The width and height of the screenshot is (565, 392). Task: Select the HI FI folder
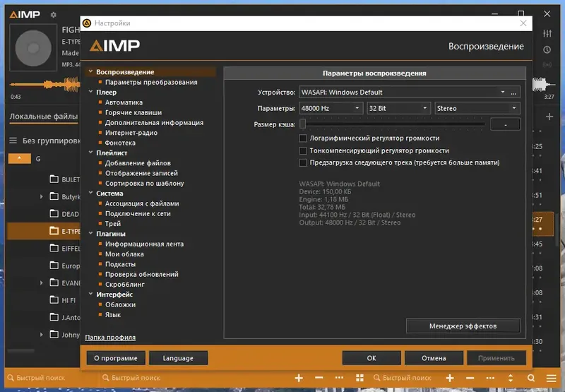(x=63, y=300)
